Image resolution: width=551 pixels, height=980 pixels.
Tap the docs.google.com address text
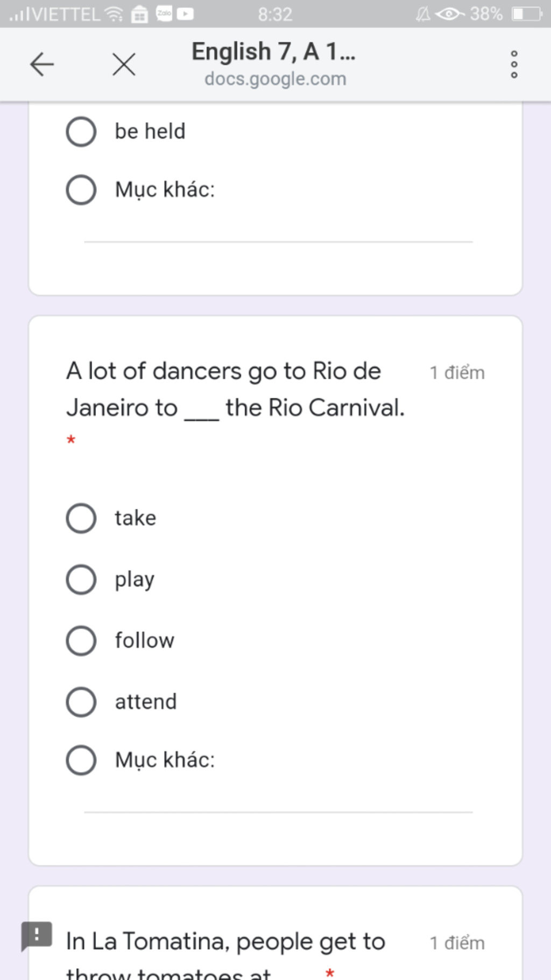pos(275,79)
